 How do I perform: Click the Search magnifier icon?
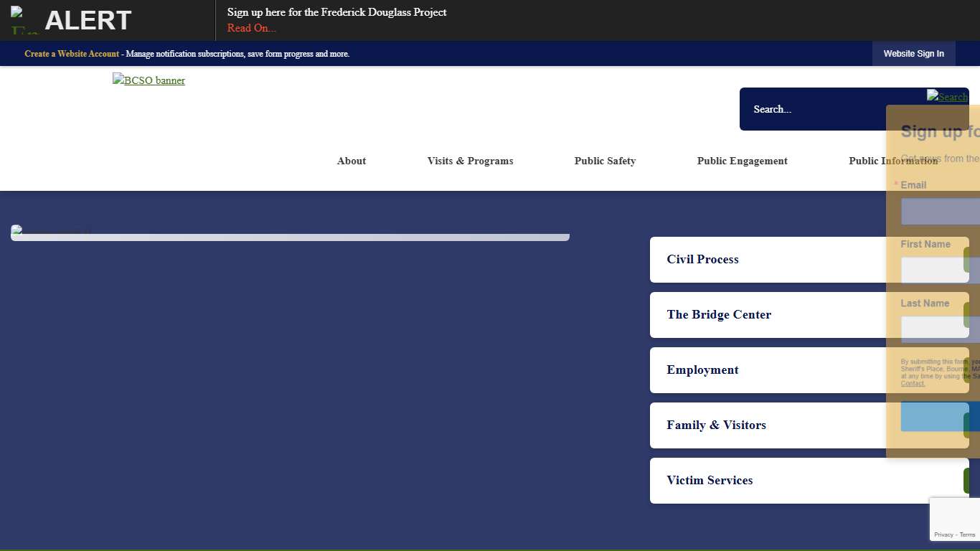click(x=946, y=96)
